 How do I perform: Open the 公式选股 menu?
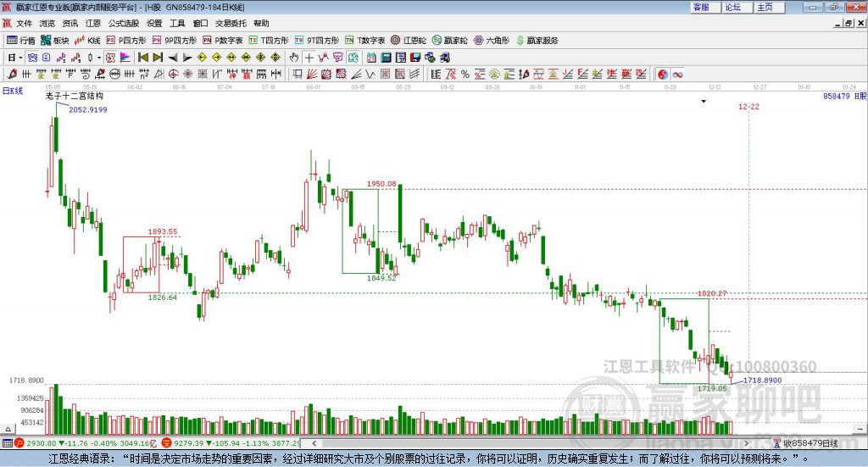[x=124, y=23]
